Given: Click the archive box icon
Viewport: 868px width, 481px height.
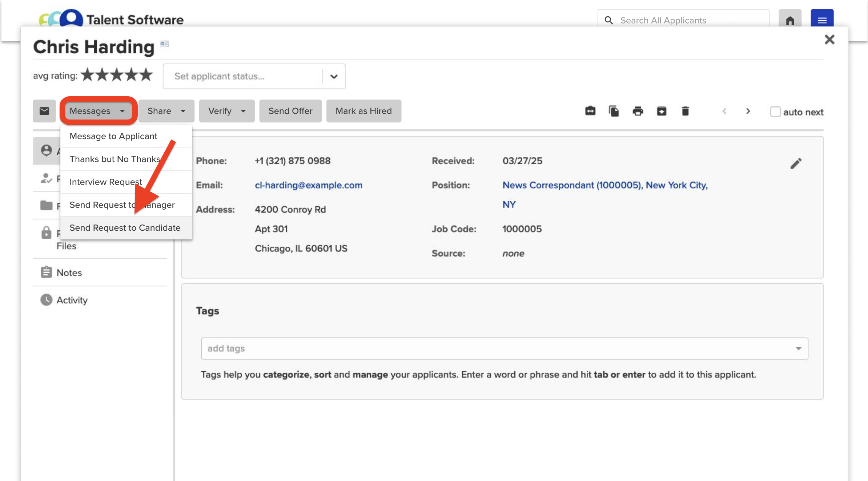Looking at the screenshot, I should (x=661, y=111).
